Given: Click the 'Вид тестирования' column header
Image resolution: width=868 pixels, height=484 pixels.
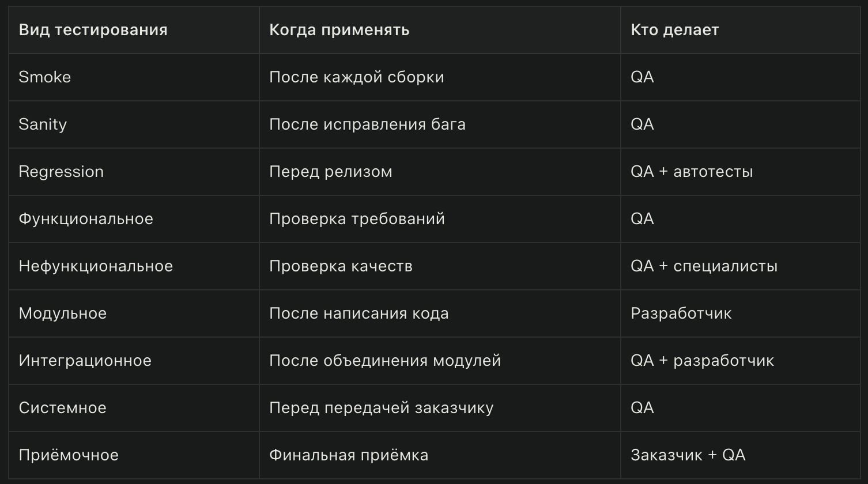Looking at the screenshot, I should tap(134, 30).
